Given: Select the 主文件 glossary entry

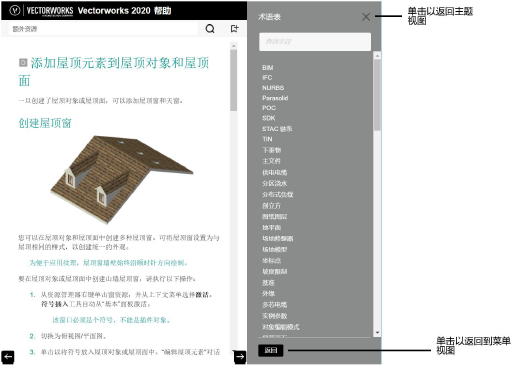Looking at the screenshot, I should tap(271, 161).
